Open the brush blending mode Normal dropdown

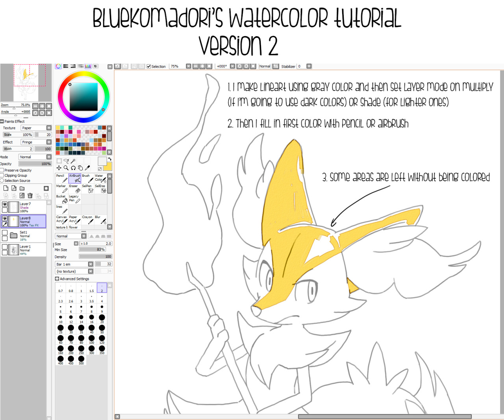[70, 236]
